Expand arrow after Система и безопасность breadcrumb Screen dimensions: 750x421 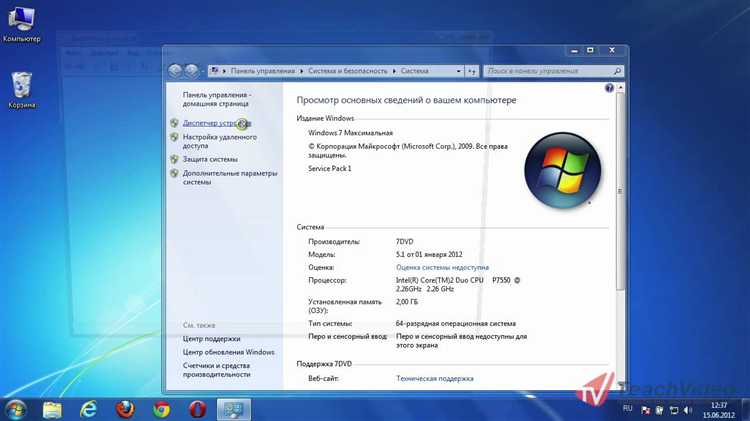[x=394, y=71]
